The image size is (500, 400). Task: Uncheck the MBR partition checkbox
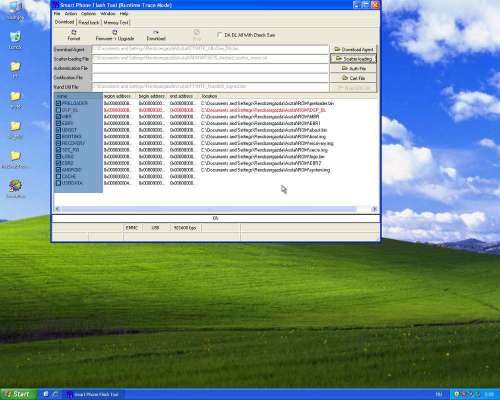pos(58,117)
